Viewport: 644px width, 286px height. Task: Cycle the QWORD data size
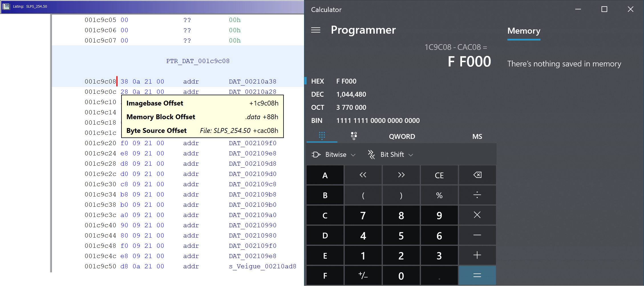402,136
